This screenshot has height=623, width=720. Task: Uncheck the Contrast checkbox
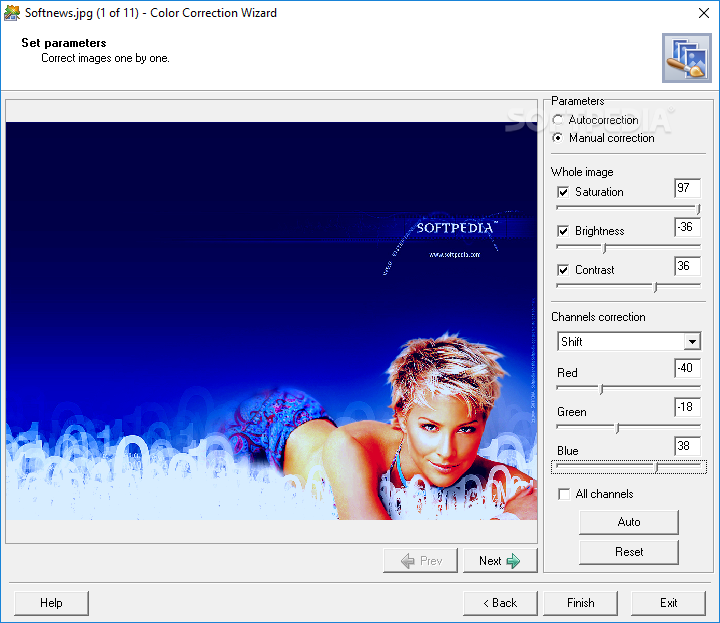[x=563, y=270]
